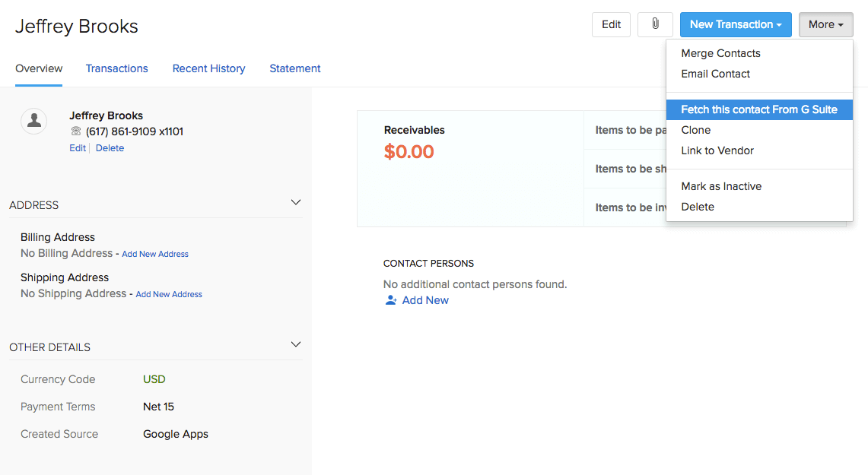Add a new shipping address
868x475 pixels.
pyautogui.click(x=168, y=294)
